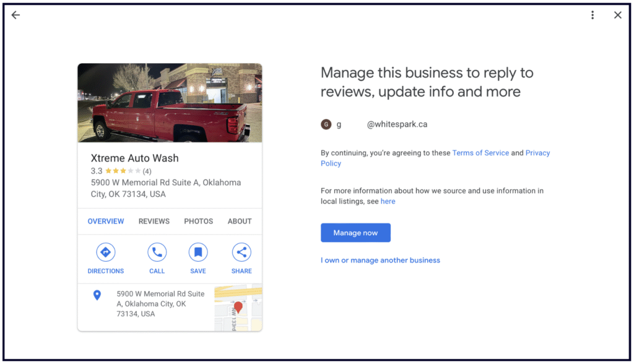Open the map thumbnail with red marker

click(x=238, y=308)
